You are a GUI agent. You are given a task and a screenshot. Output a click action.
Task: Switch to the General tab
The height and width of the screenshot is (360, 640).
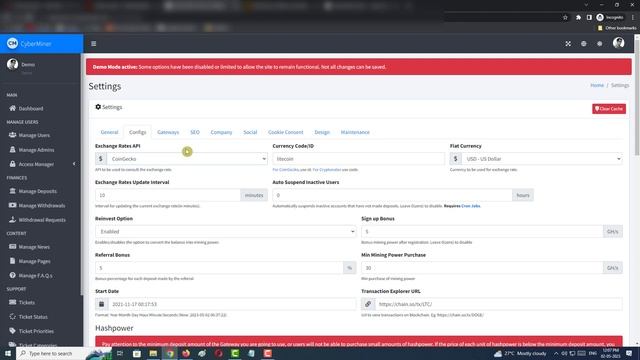pos(109,132)
